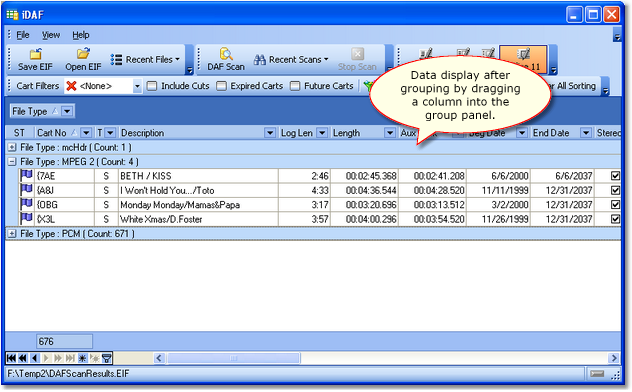
Task: Open the Cart Filters combo box arrow
Action: click(x=137, y=86)
